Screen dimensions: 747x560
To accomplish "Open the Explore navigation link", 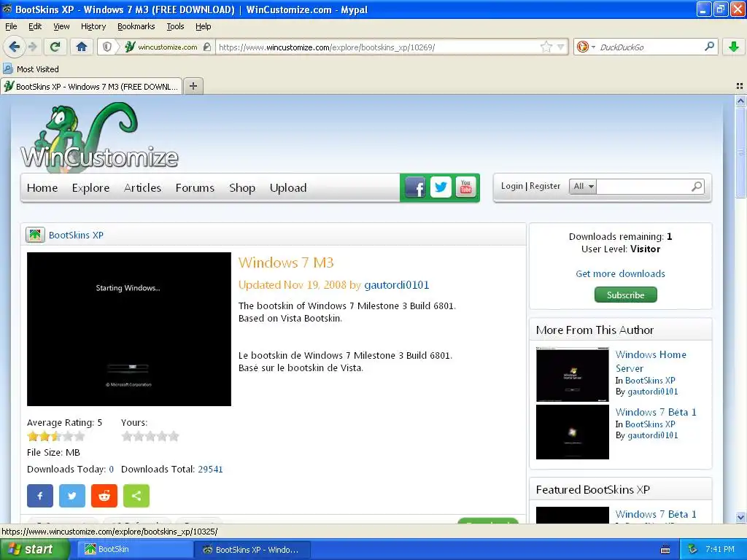I will pos(90,187).
